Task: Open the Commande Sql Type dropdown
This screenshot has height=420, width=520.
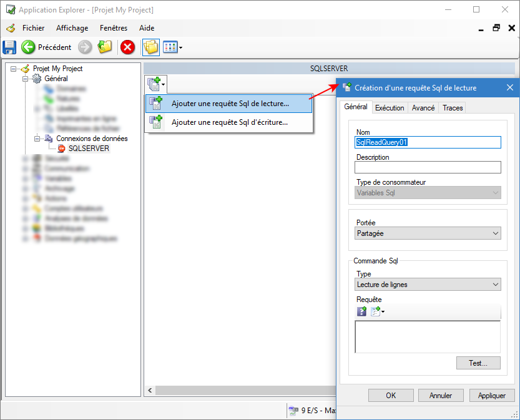Action: point(428,285)
